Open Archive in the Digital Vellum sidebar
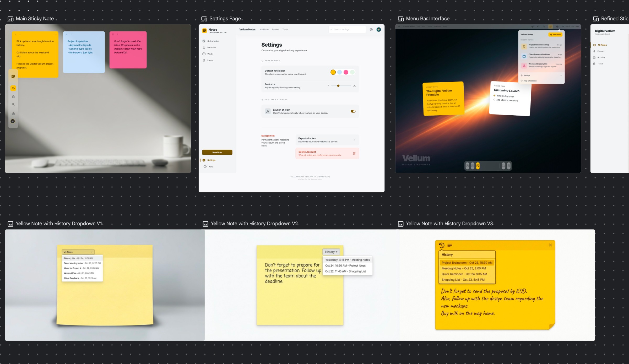This screenshot has width=629, height=364. tap(599, 57)
